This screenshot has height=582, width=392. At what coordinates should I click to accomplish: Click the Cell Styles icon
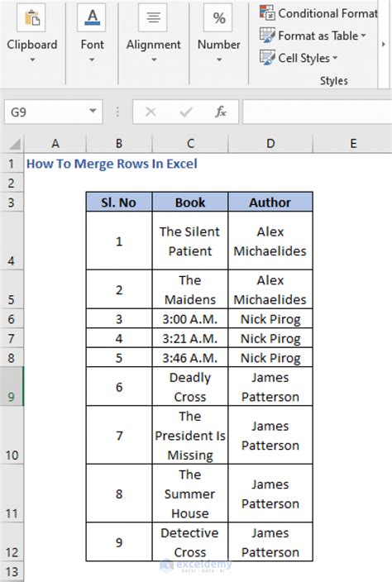[267, 58]
